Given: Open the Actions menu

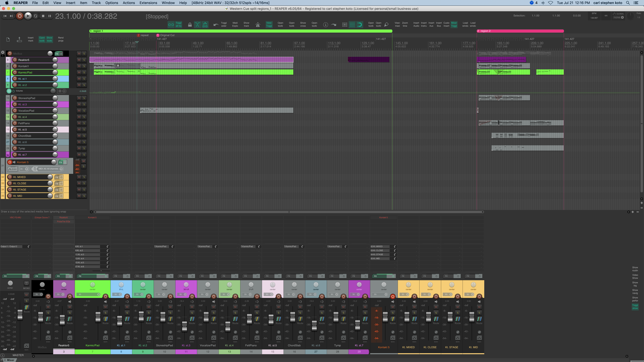Looking at the screenshot, I should point(129,3).
